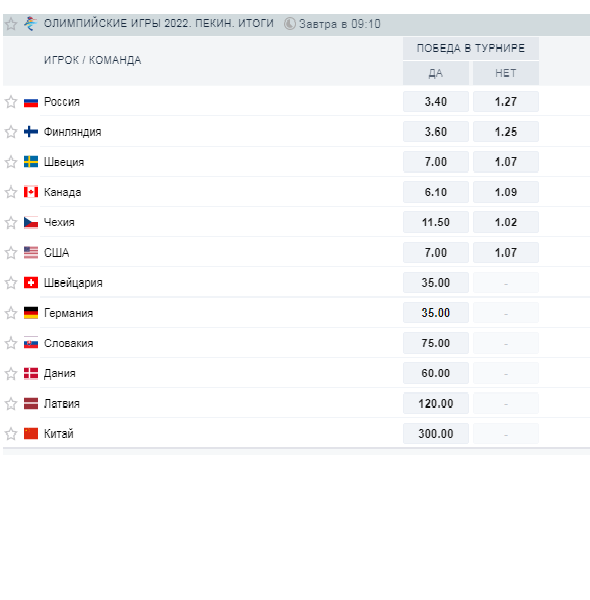The height and width of the screenshot is (600, 590).
Task: Star the Китай row as favorite
Action: click(11, 434)
